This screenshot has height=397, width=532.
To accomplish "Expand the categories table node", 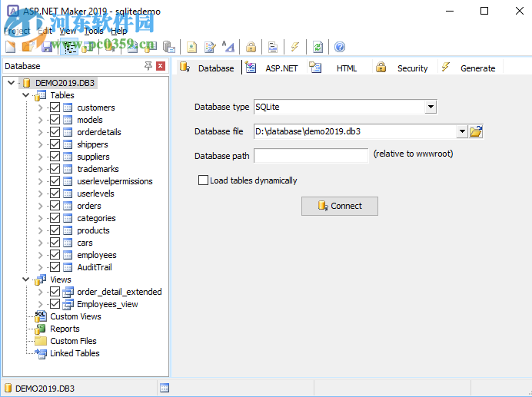I will coord(41,218).
